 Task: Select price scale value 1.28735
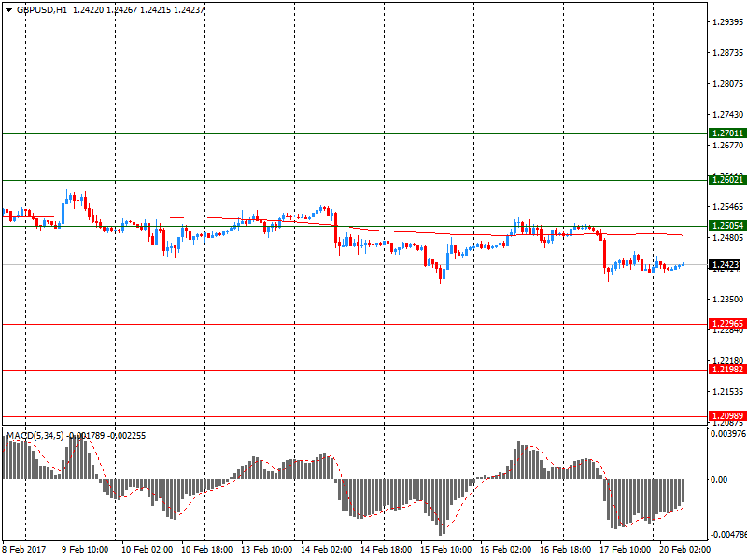(x=728, y=53)
